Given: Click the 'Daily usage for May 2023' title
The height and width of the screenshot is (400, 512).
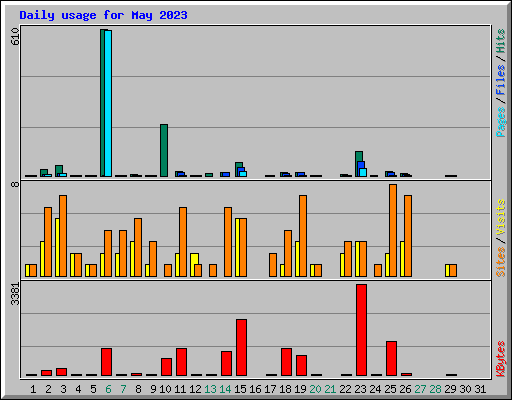Looking at the screenshot, I should [103, 15].
